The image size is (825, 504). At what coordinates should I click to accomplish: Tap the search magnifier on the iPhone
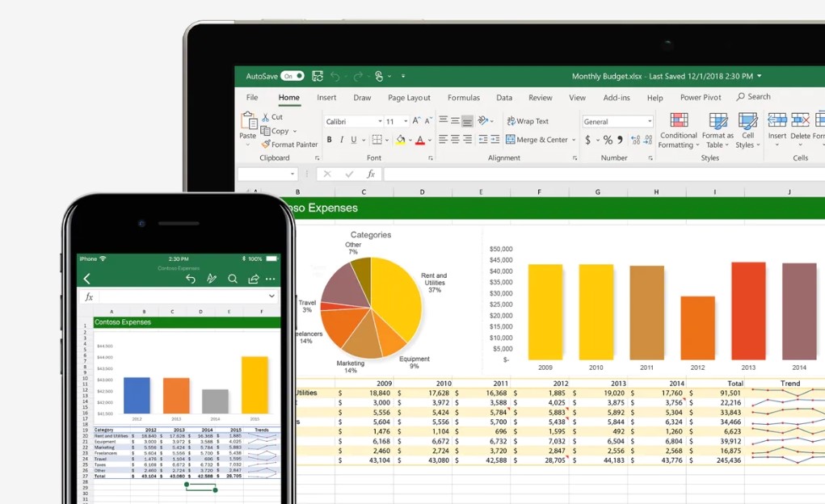coord(232,279)
